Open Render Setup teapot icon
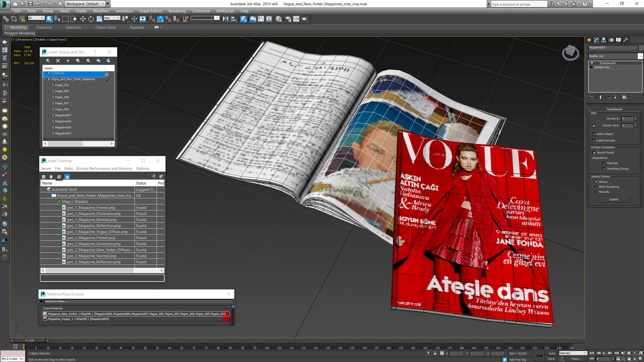644x362 pixels. (288, 19)
